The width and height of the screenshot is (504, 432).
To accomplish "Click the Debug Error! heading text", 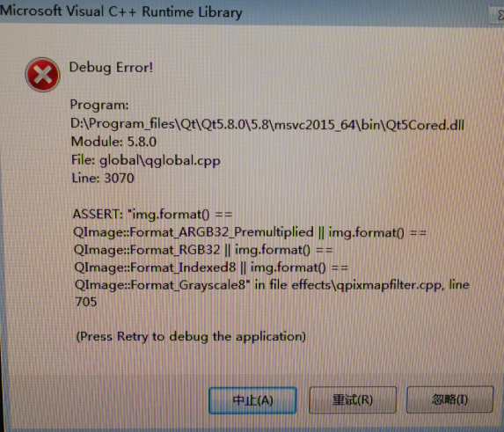I will coord(111,68).
